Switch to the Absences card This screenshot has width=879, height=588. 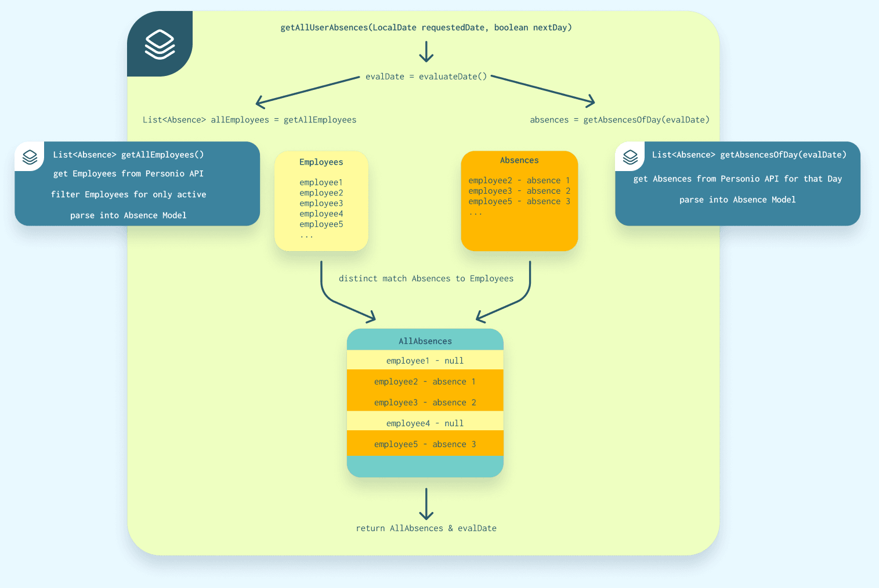[519, 200]
